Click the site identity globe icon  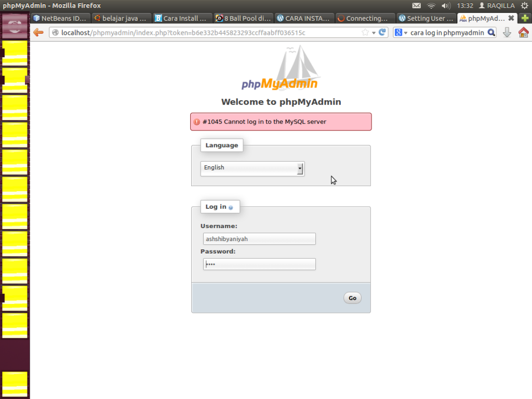coord(55,33)
